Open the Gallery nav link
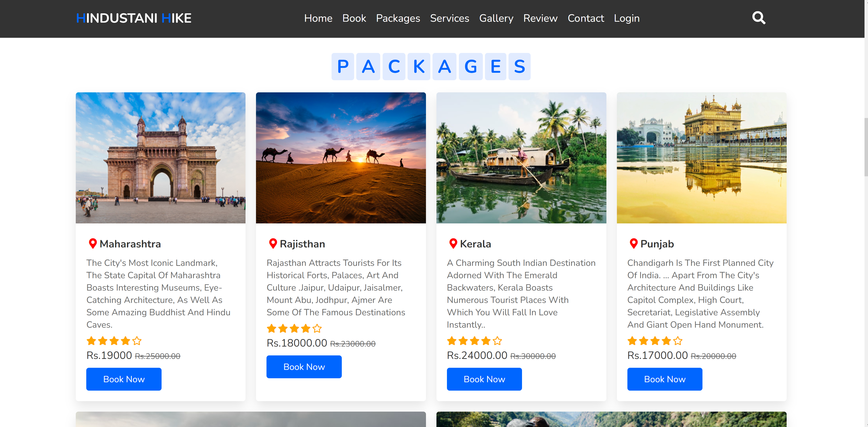 pos(496,18)
